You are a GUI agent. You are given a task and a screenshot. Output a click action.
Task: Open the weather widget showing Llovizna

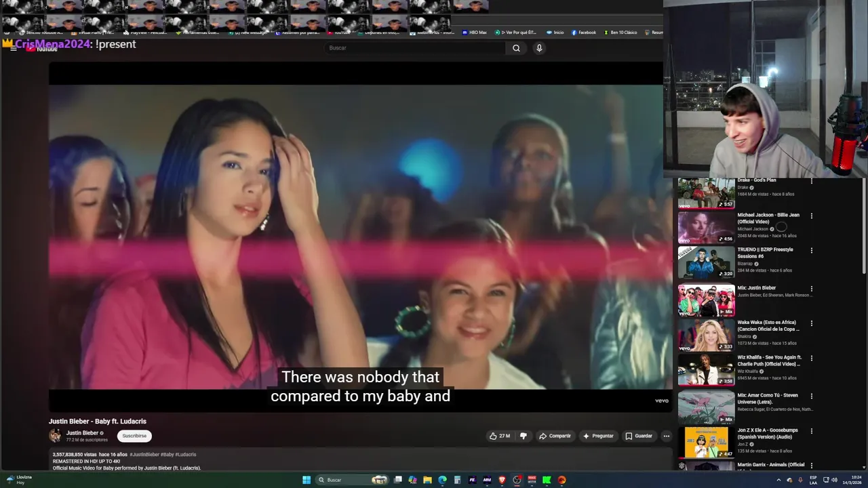pos(19,480)
